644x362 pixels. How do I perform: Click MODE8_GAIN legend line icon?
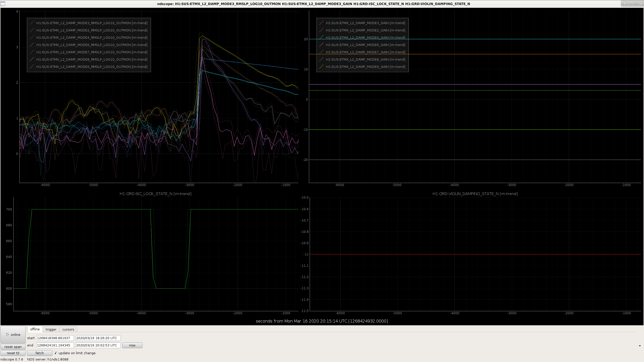[x=321, y=59]
